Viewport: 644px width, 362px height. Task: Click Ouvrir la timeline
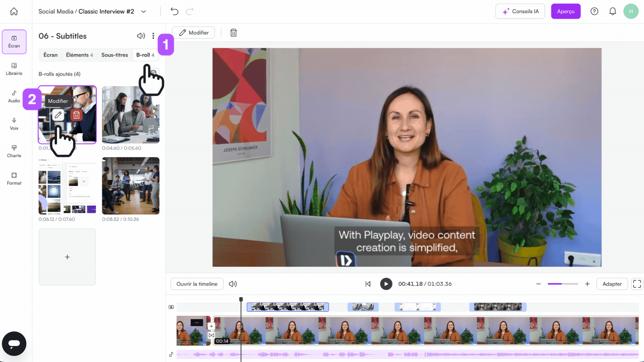point(197,284)
